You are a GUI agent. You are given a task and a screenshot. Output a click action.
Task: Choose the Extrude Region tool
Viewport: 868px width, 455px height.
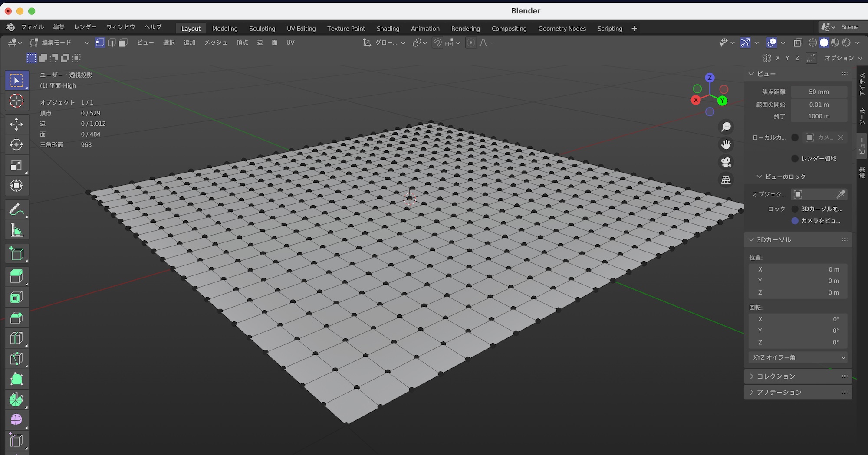(x=16, y=276)
